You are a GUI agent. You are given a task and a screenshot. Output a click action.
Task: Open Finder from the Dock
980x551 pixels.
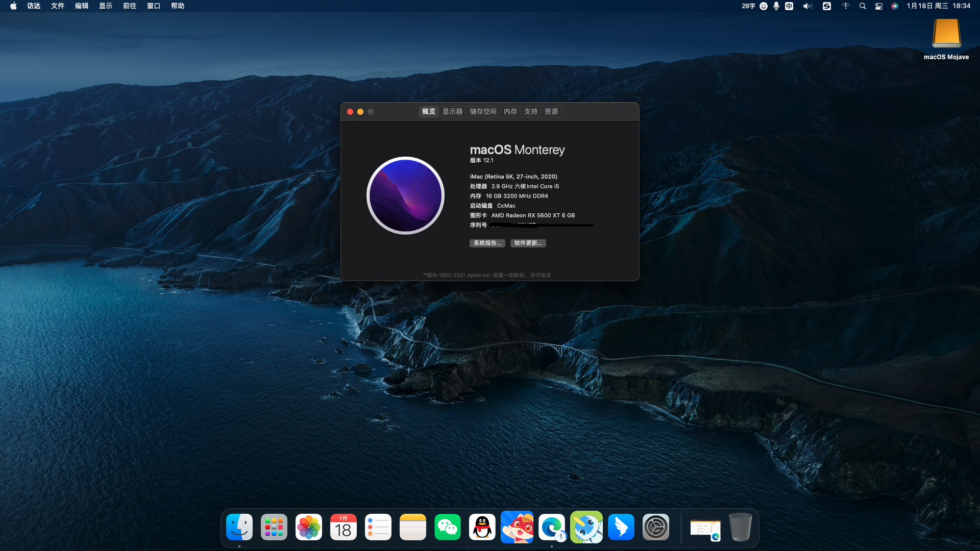click(x=239, y=527)
